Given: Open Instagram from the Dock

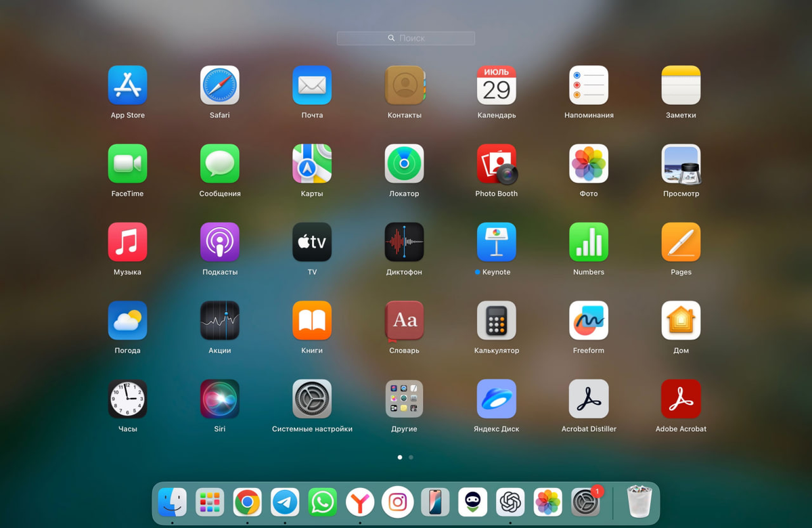Looking at the screenshot, I should [398, 503].
